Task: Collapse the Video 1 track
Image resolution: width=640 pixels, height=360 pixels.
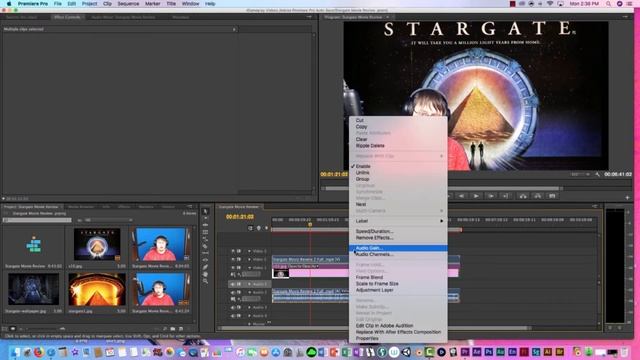Action: click(x=249, y=268)
